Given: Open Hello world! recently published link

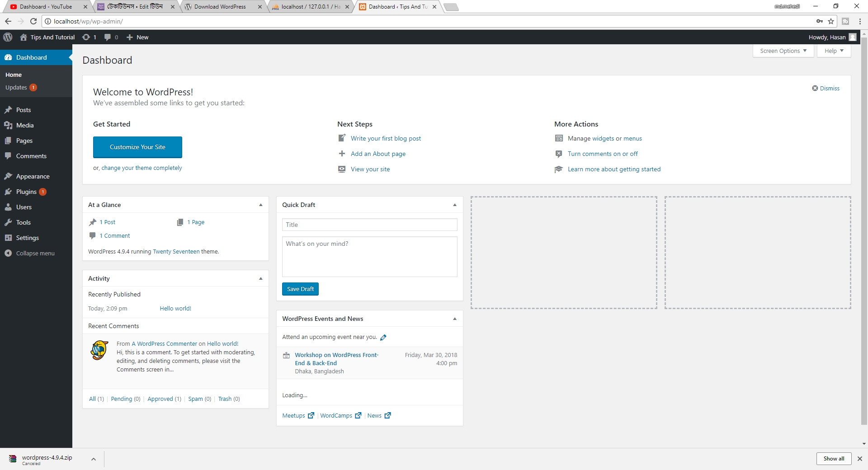Looking at the screenshot, I should coord(175,308).
